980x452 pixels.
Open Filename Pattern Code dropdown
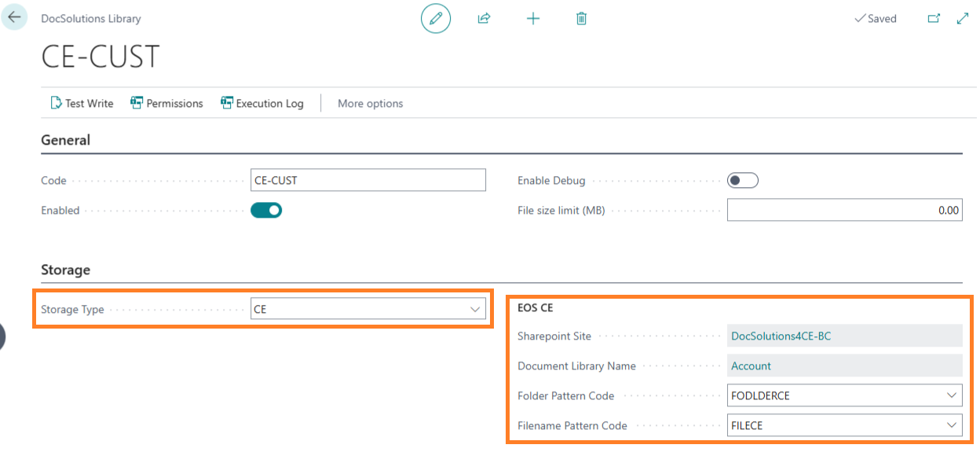tap(952, 425)
